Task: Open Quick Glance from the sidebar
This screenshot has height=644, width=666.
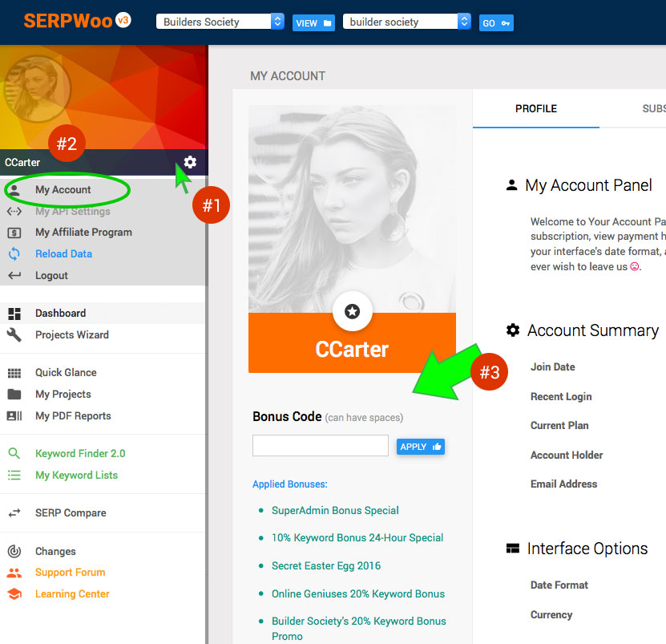Action: (66, 373)
